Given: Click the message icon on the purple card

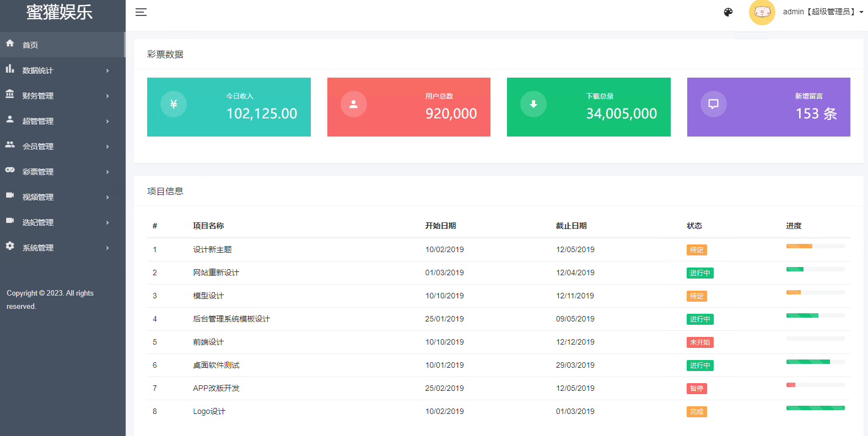Looking at the screenshot, I should 713,104.
